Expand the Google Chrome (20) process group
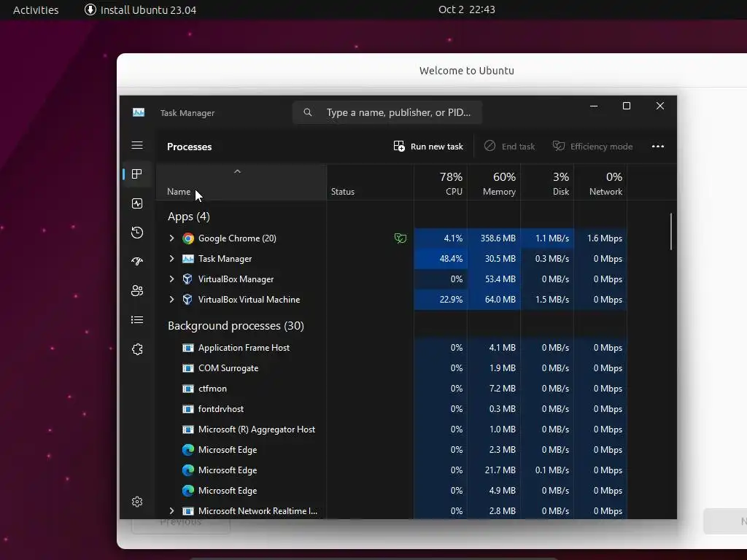The image size is (747, 560). [171, 238]
